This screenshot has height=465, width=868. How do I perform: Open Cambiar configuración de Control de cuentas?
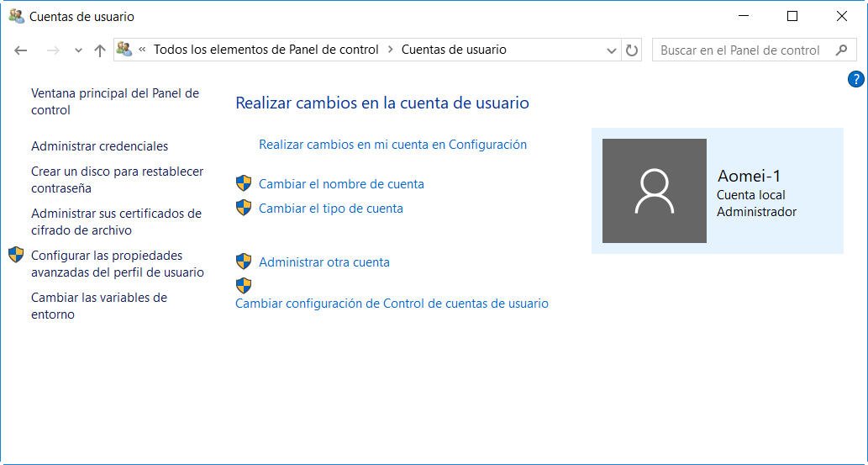[392, 304]
